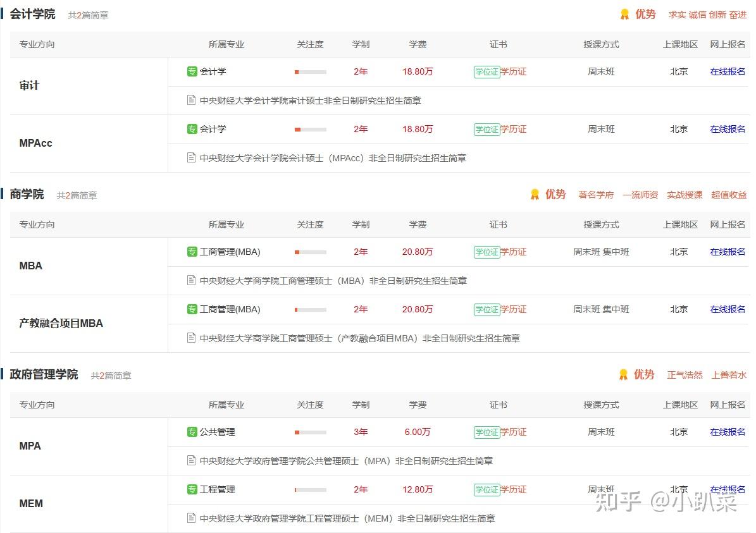Click document icon of 商学院 MBA brochure
Viewport: 756px width, 533px height.
point(192,280)
